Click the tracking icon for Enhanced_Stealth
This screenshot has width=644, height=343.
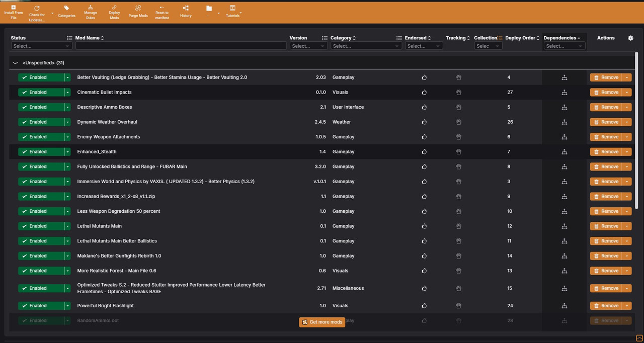click(458, 152)
